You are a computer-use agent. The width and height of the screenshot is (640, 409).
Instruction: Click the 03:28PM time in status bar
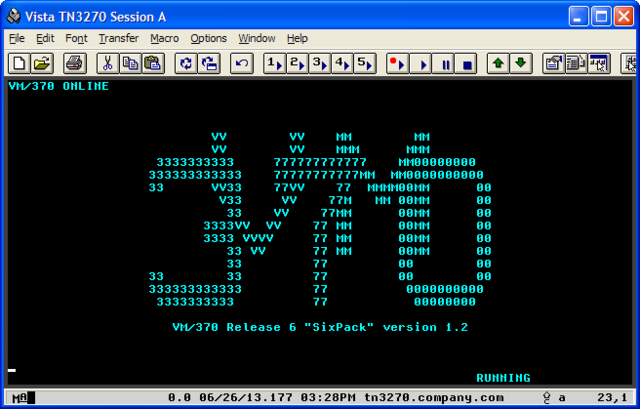click(328, 398)
